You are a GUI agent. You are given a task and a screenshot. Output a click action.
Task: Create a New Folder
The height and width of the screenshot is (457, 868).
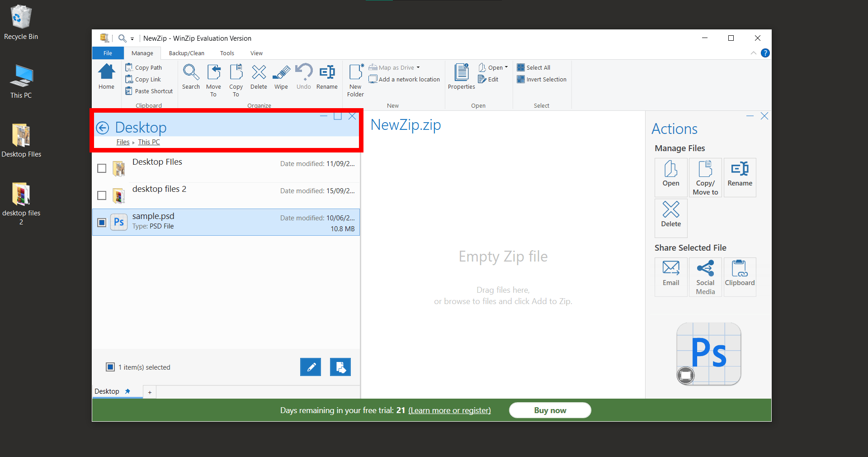(x=355, y=79)
